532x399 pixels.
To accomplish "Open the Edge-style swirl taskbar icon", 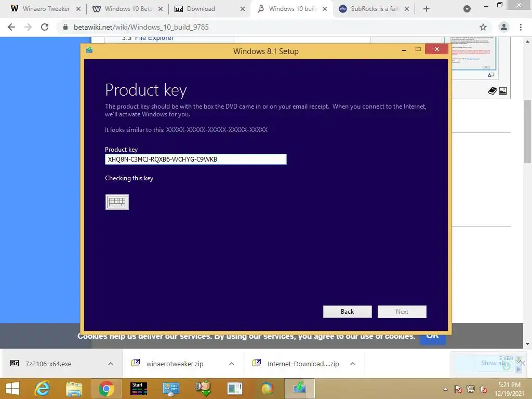I will [267, 389].
